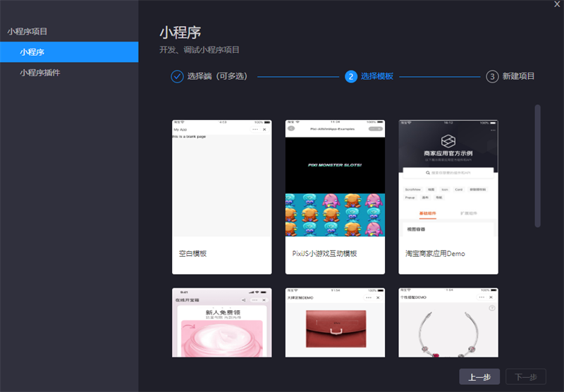Pick the 新人免费领 cream jar template
Screen dimensions: 564x392
point(222,323)
